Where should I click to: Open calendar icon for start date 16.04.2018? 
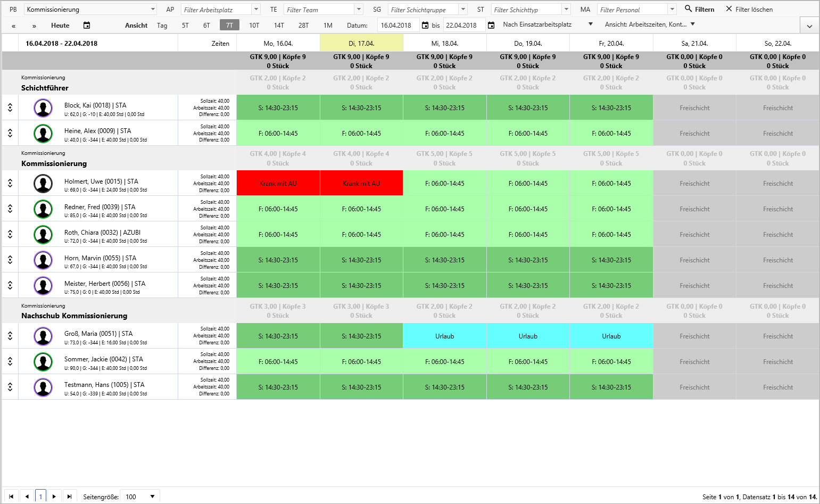[x=425, y=25]
